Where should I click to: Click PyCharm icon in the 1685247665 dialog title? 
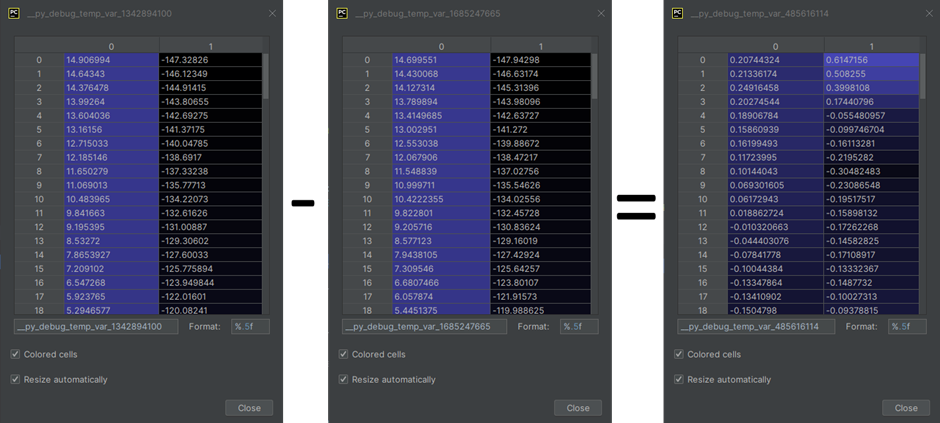342,13
